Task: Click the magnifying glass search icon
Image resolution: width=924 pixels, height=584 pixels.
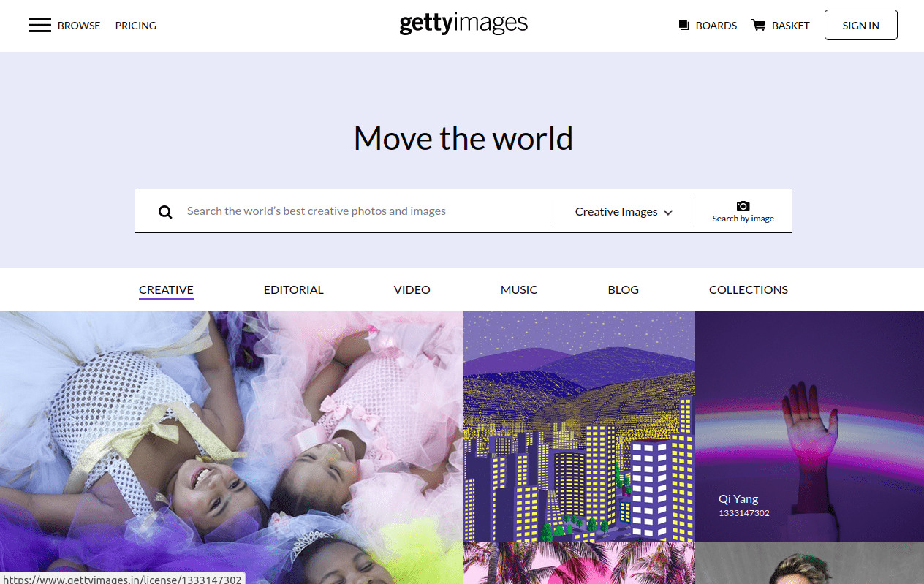Action: (166, 212)
